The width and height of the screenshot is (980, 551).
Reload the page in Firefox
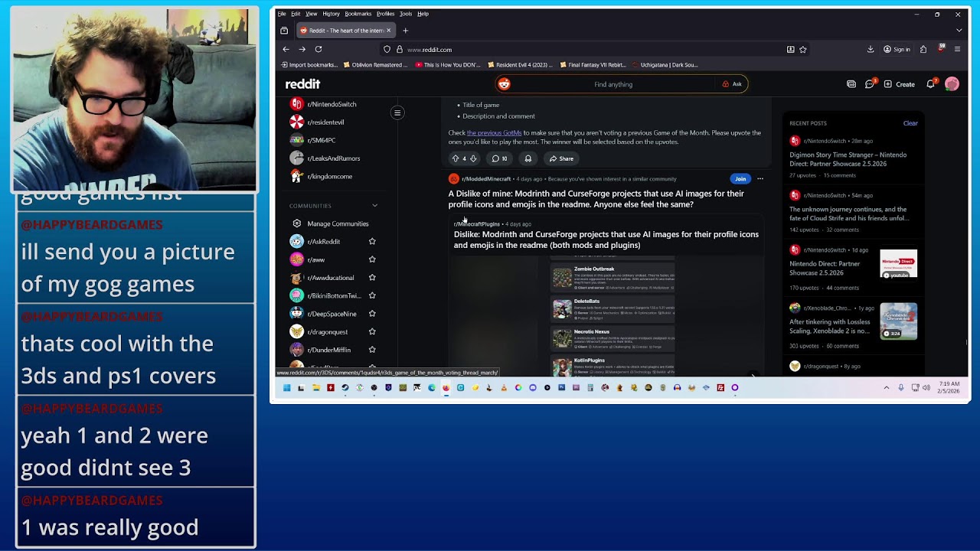pyautogui.click(x=318, y=49)
